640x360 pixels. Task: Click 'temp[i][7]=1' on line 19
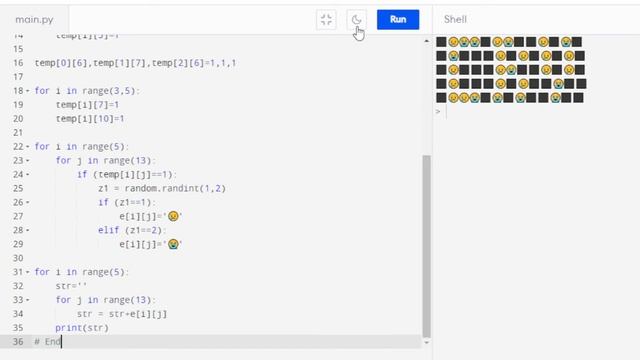pyautogui.click(x=87, y=105)
